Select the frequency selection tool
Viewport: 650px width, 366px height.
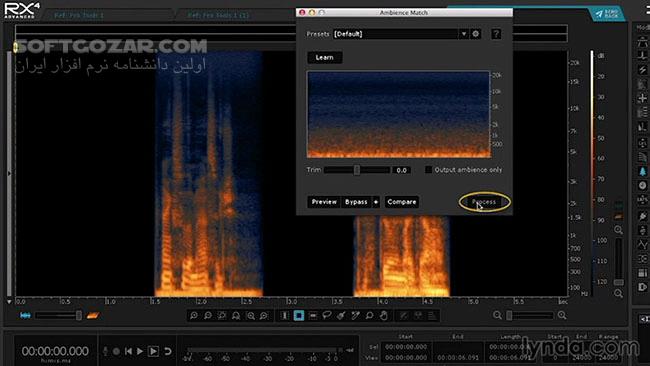click(313, 316)
